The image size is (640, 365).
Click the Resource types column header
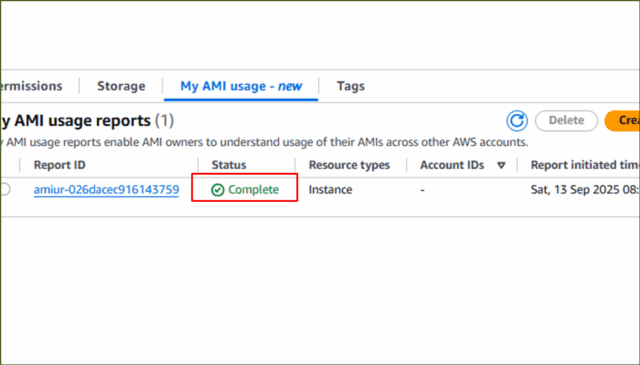click(x=349, y=165)
